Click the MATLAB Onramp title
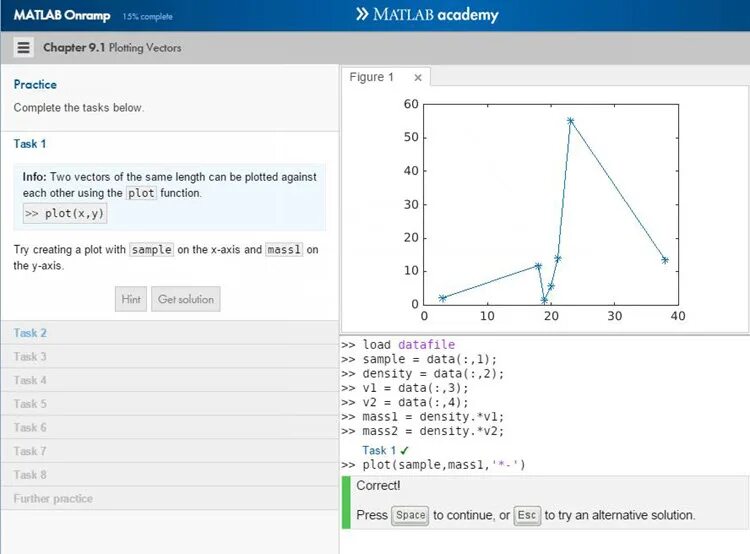 coord(62,15)
